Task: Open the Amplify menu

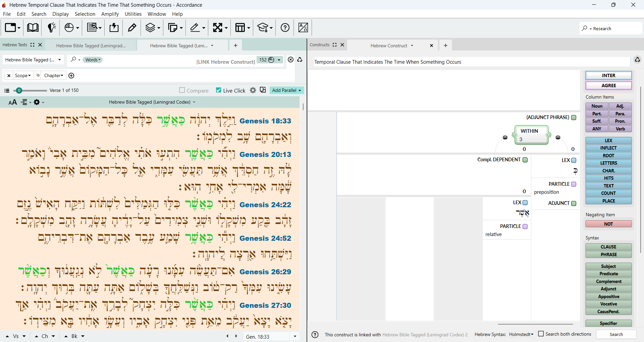Action: click(x=110, y=14)
